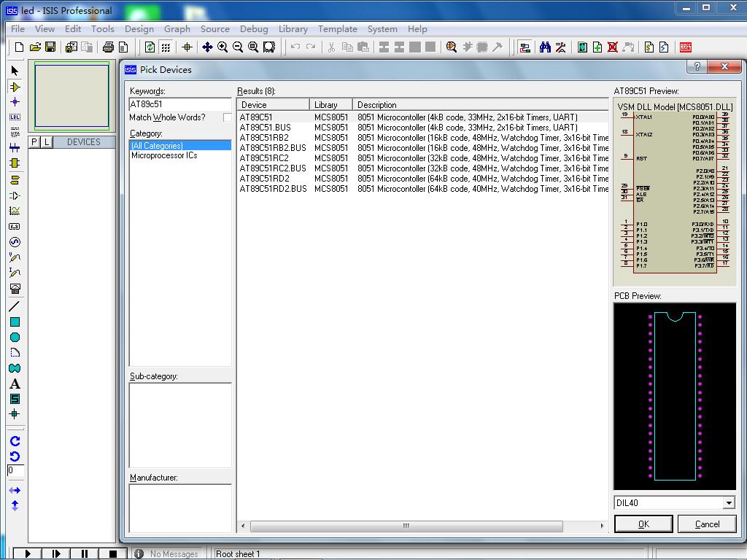
Task: Click the ARES netlist transfer icon
Action: click(686, 47)
